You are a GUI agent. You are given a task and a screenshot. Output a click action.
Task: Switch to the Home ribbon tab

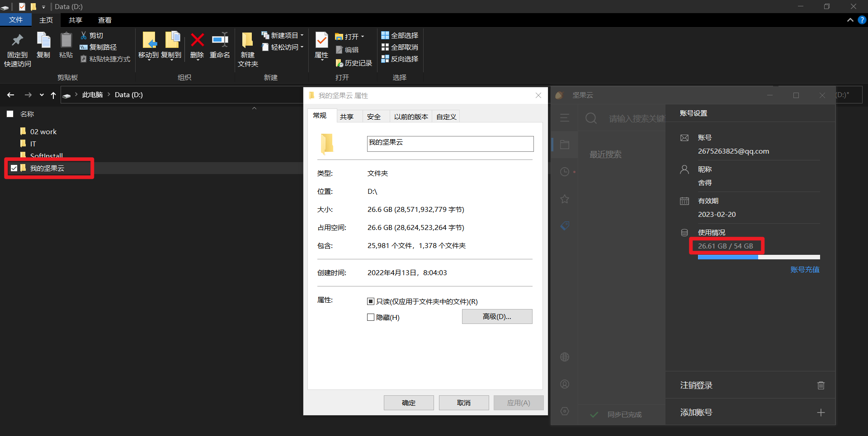point(46,20)
